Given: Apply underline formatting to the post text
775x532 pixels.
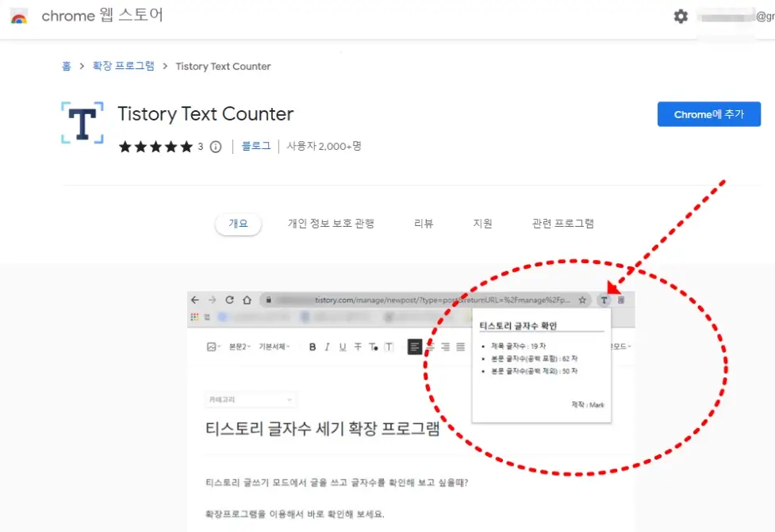Looking at the screenshot, I should (340, 346).
